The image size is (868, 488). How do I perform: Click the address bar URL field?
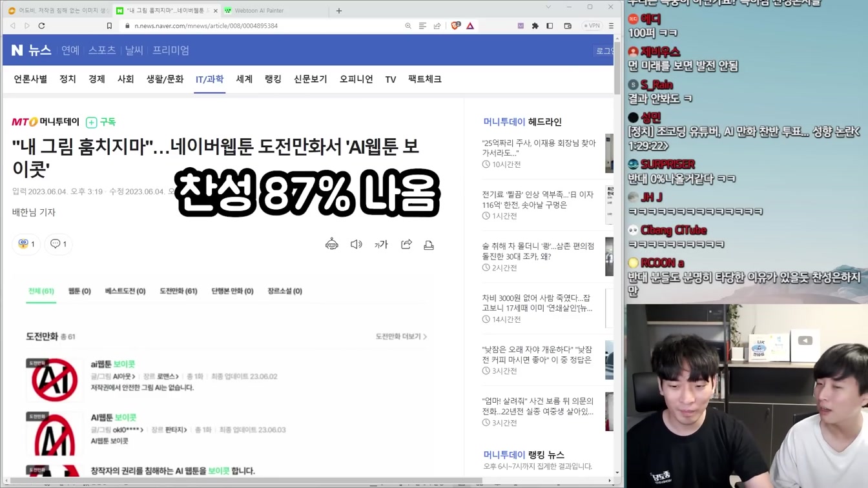point(258,26)
